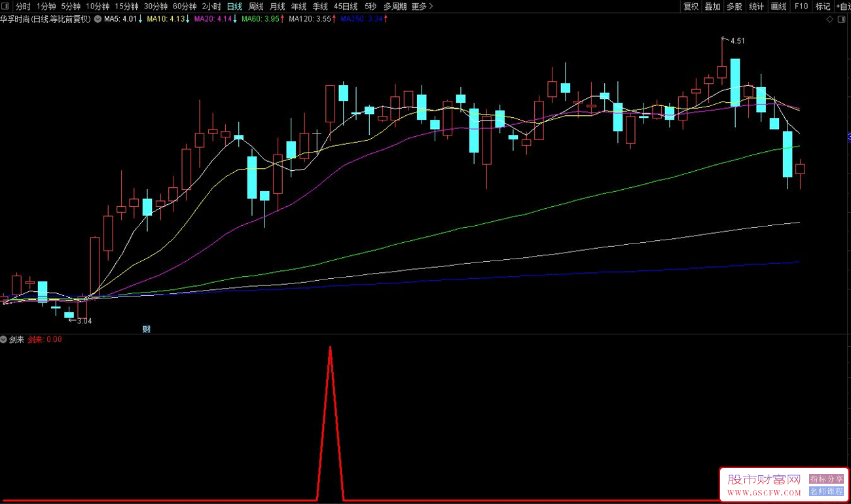Image resolution: width=851 pixels, height=504 pixels.
Task: Toggle 多股 multi-stock view
Action: [734, 7]
